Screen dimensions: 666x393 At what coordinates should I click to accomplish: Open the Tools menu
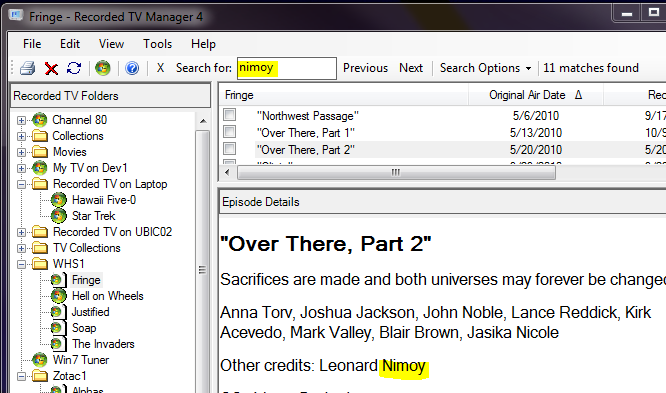157,44
